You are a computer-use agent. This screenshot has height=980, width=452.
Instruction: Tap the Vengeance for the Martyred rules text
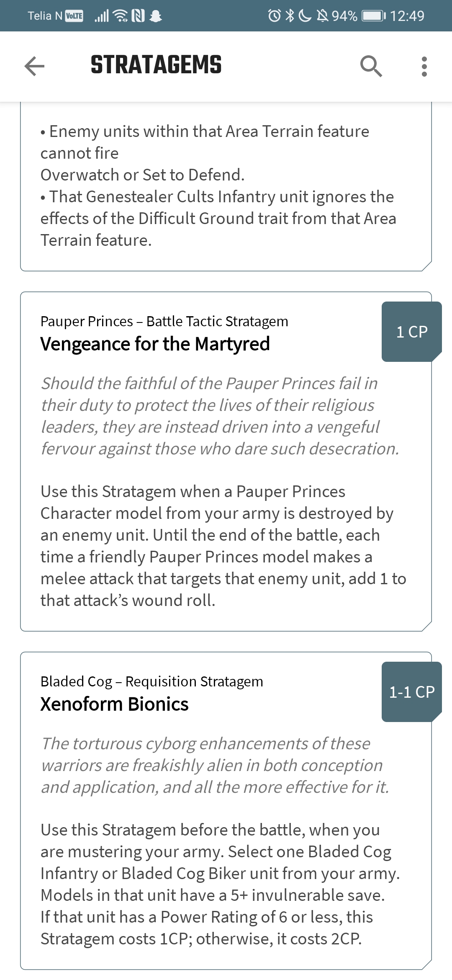click(x=223, y=546)
